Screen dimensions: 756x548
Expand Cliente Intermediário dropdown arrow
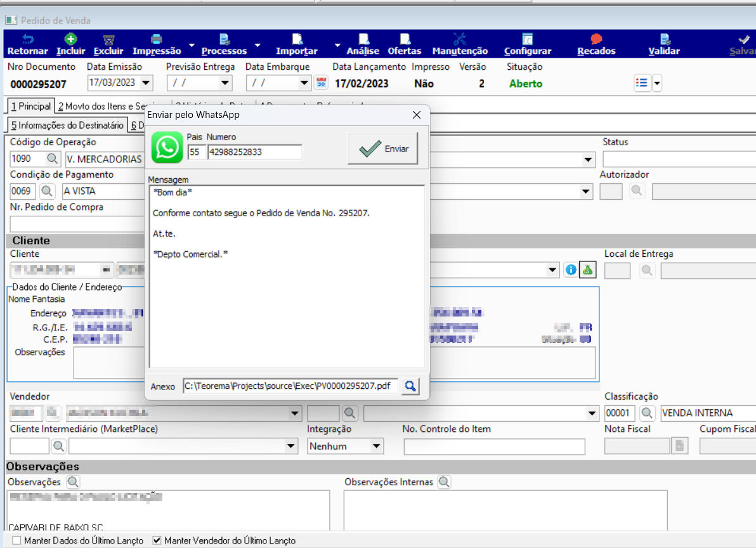coord(290,447)
